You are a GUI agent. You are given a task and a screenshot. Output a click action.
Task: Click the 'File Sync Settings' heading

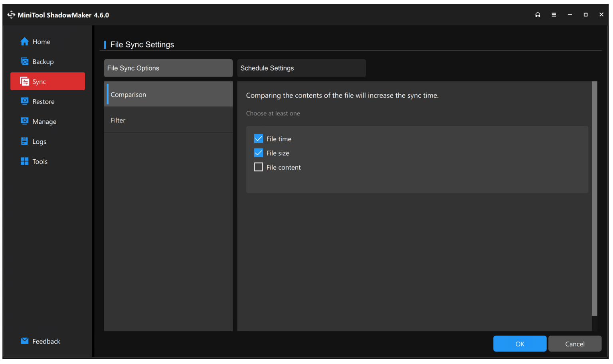(142, 44)
